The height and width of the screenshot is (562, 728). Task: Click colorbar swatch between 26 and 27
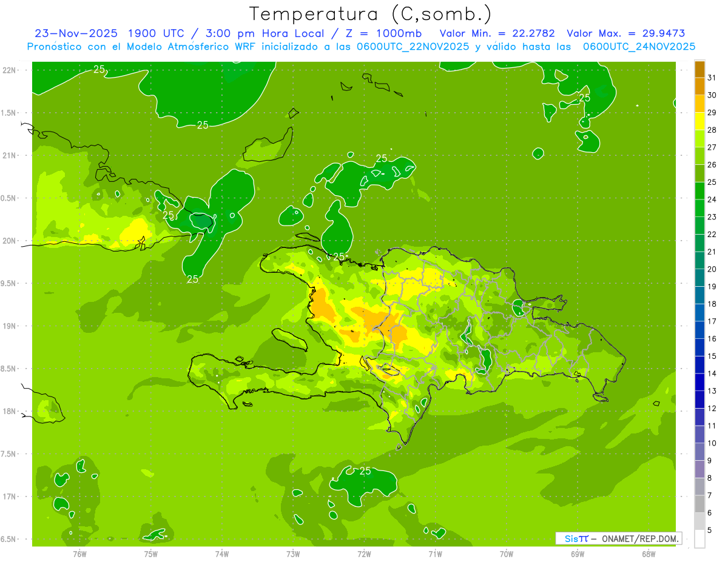(699, 156)
